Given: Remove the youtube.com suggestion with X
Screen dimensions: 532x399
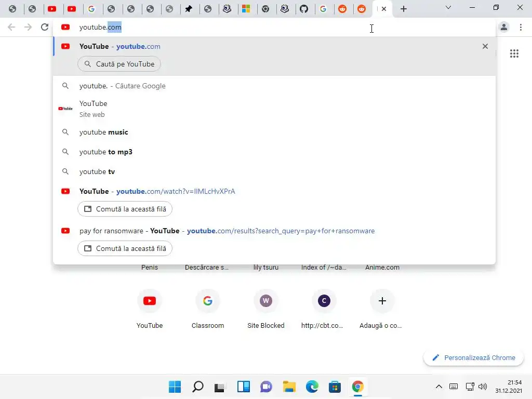Looking at the screenshot, I should click(x=485, y=46).
